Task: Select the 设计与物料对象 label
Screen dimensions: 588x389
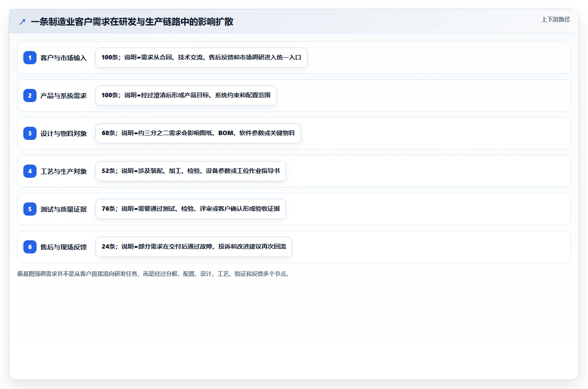Action: 63,133
